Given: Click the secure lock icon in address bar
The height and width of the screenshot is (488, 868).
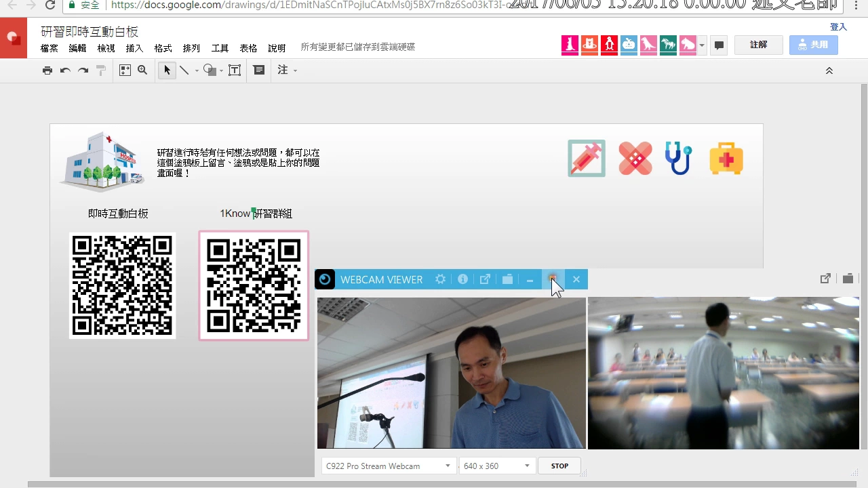Looking at the screenshot, I should point(73,5).
